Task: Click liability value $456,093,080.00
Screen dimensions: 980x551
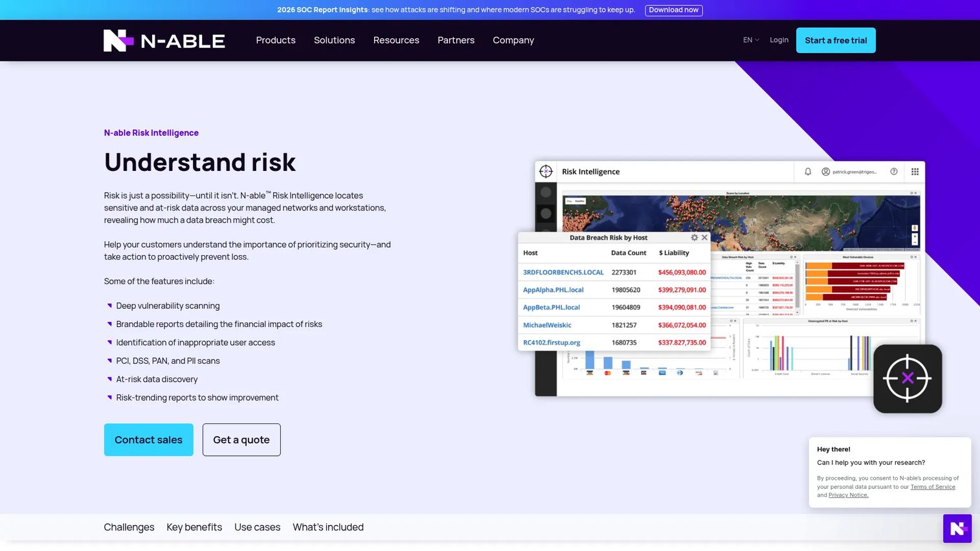Action: 682,273
